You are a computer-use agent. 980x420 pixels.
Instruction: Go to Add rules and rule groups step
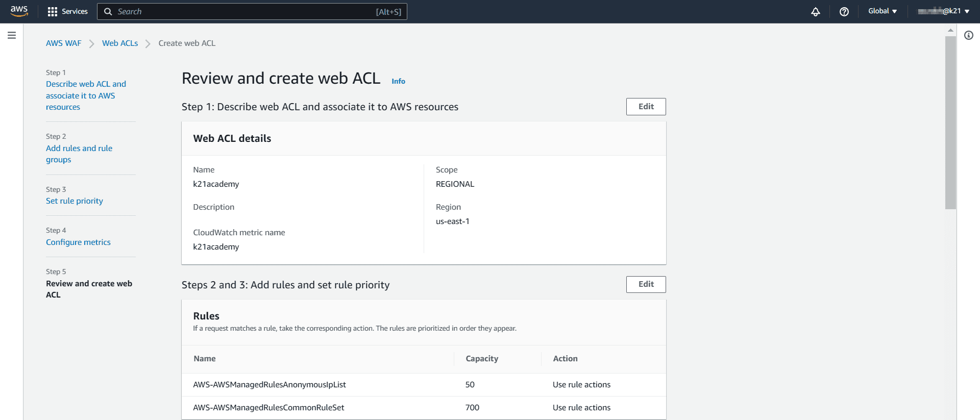[79, 154]
